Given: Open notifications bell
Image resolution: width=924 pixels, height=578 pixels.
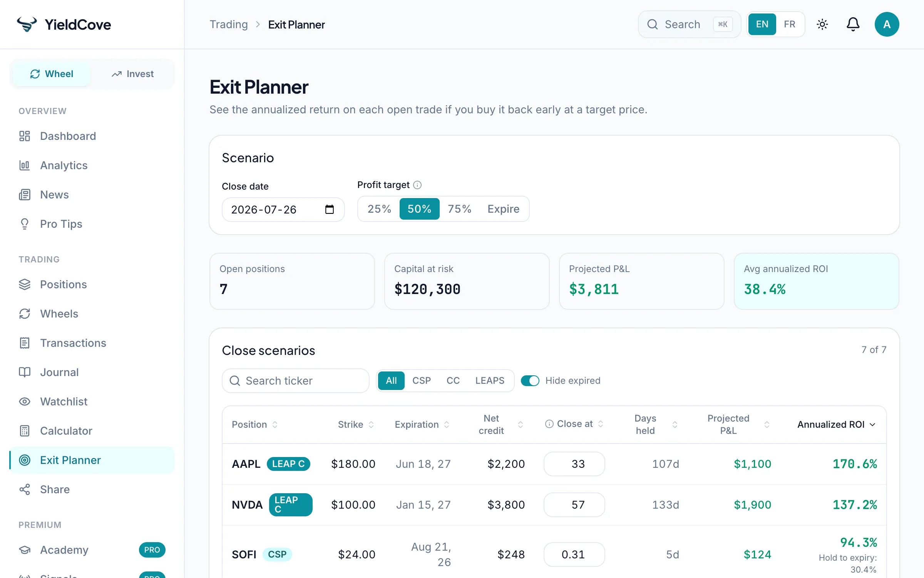Looking at the screenshot, I should 853,24.
